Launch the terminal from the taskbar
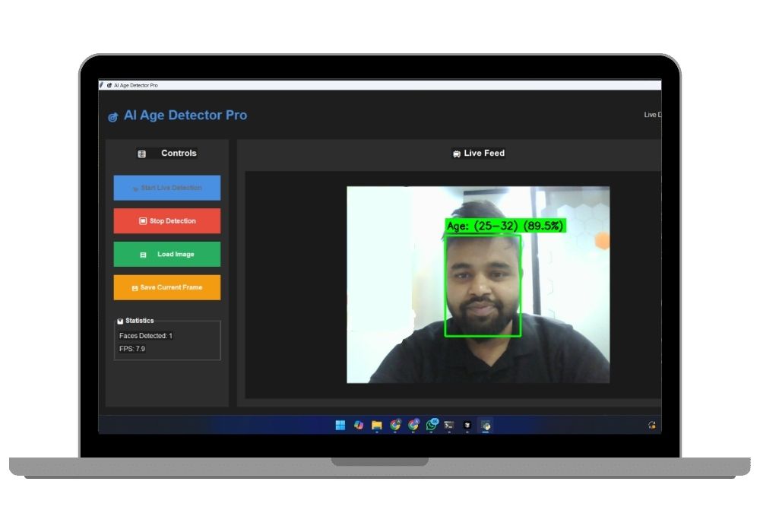This screenshot has width=760, height=532. pyautogui.click(x=450, y=424)
